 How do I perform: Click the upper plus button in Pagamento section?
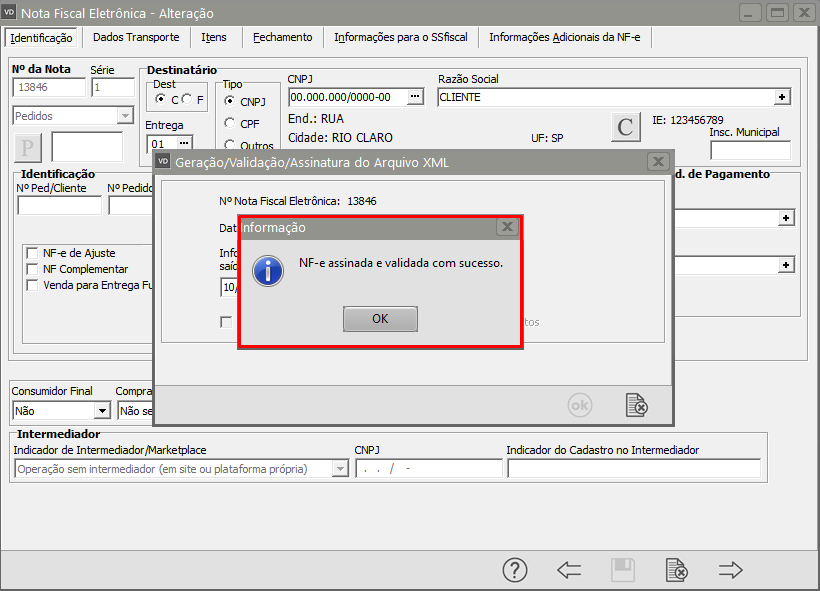(x=786, y=218)
